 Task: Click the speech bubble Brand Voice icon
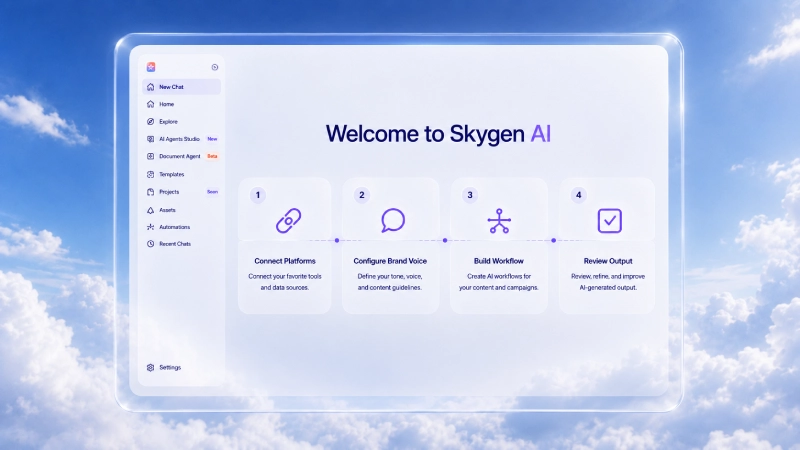[x=393, y=220]
